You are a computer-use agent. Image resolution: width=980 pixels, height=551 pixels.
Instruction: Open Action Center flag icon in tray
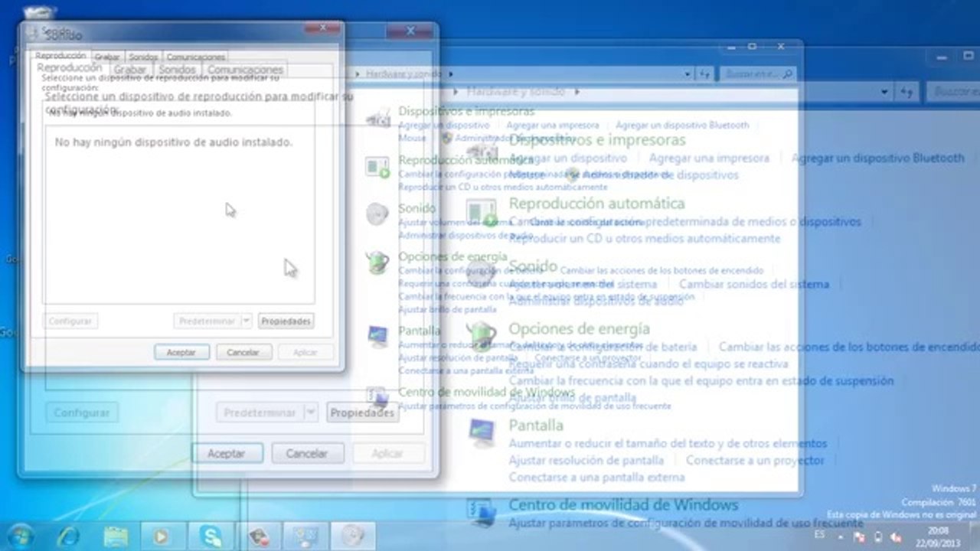click(x=859, y=536)
